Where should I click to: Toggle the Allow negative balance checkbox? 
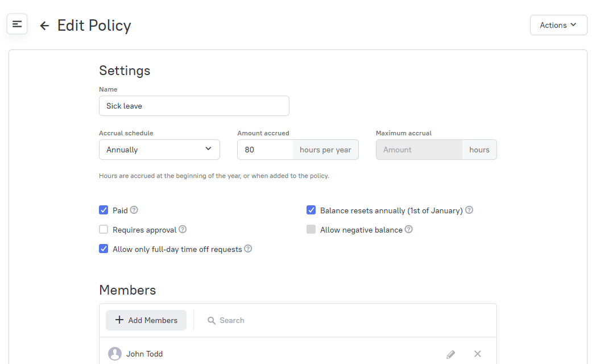point(311,230)
